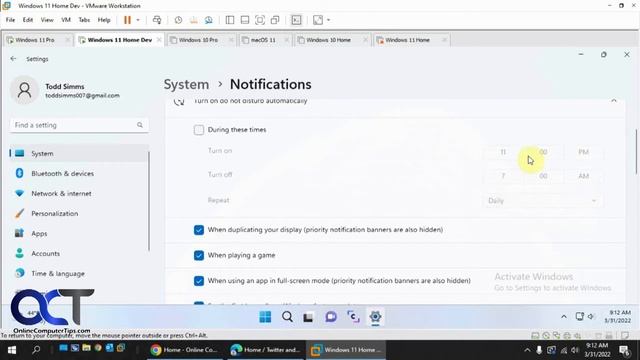Viewport: 640px width, 360px height.
Task: Open the Help menu
Action: point(104,20)
